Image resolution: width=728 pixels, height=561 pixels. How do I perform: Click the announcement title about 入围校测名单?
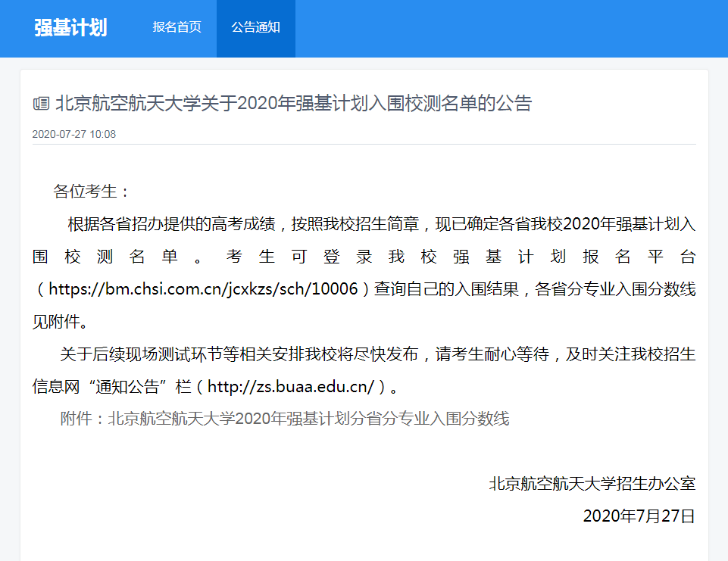[293, 104]
